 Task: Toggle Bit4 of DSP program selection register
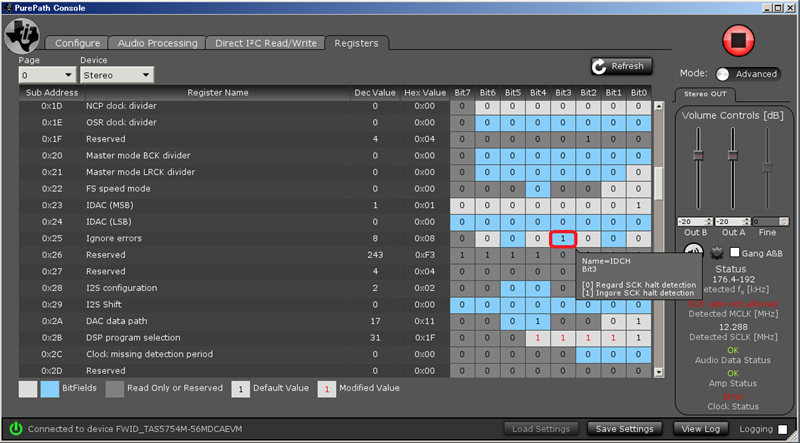[x=538, y=337]
